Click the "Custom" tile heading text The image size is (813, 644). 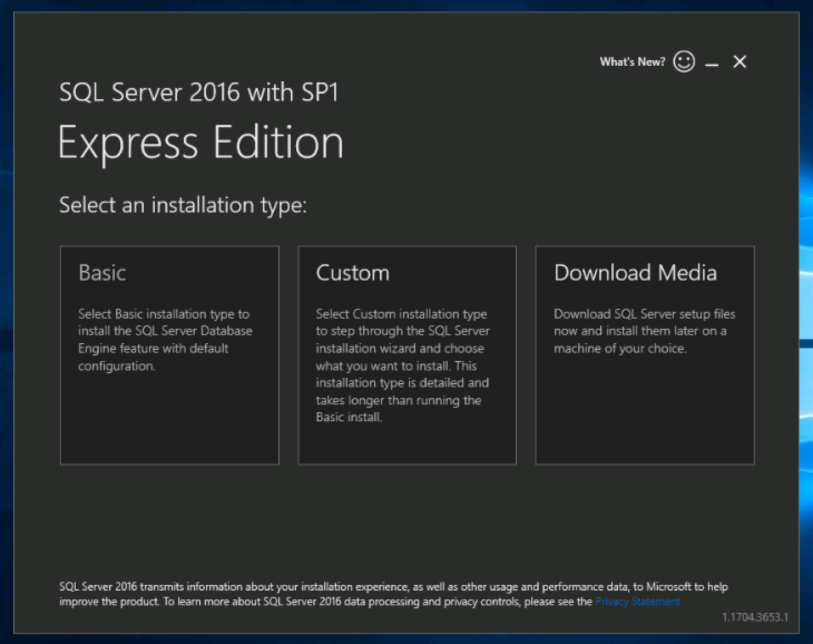(352, 273)
